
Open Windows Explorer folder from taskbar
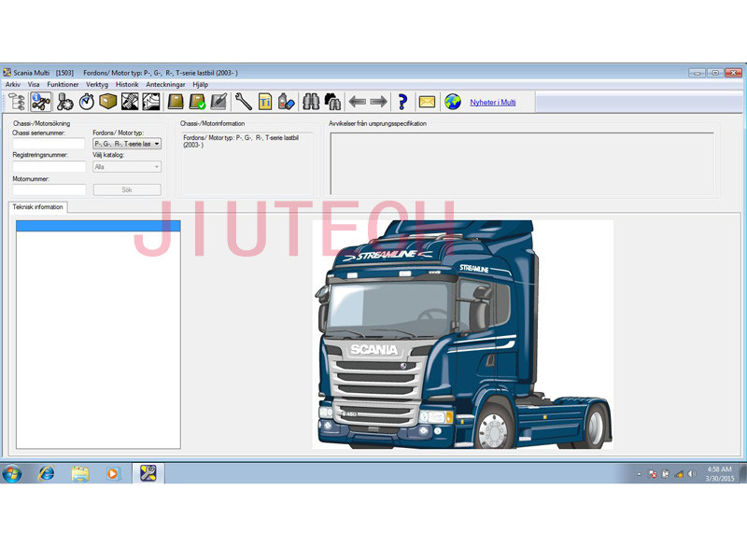click(x=80, y=473)
